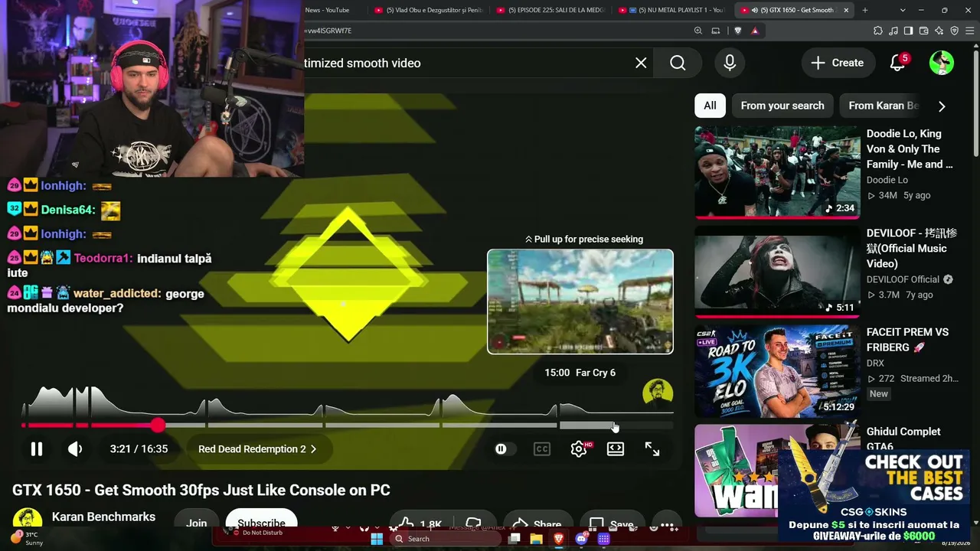980x551 pixels.
Task: Switch to theater mode
Action: click(x=616, y=449)
